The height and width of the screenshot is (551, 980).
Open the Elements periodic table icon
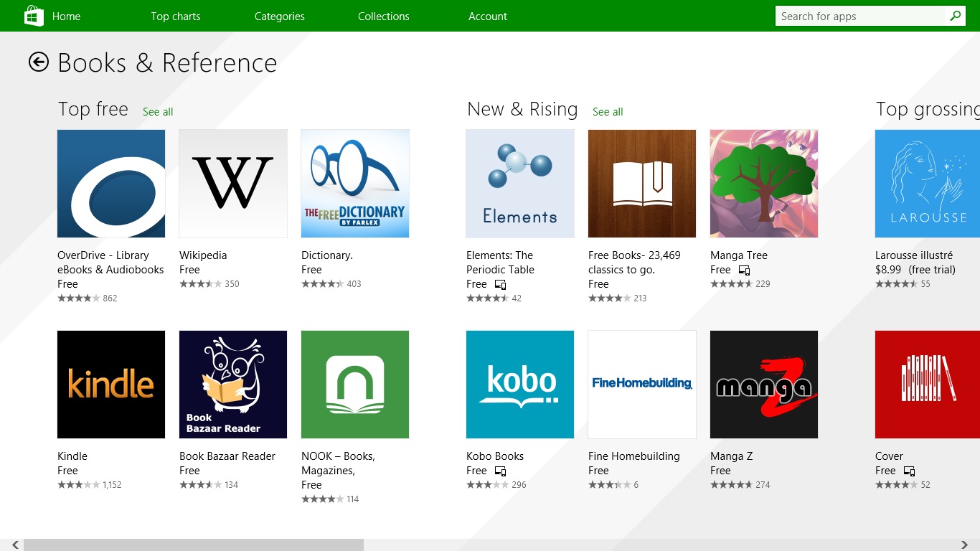coord(520,184)
